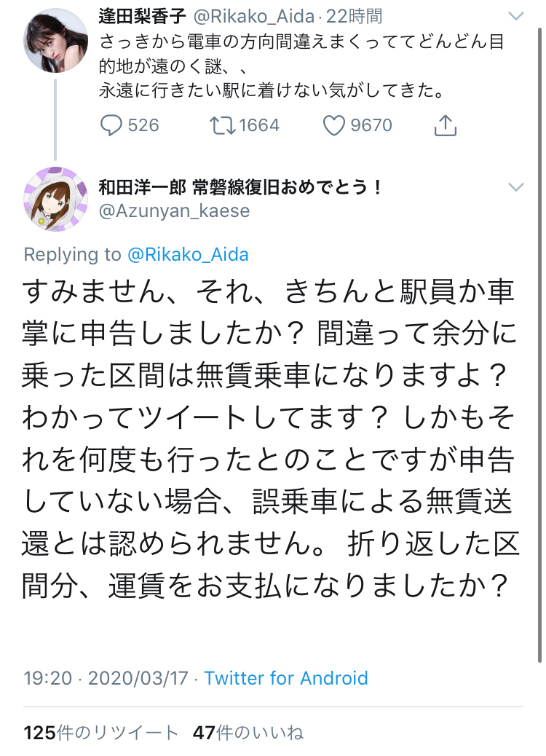Tap the share upload icon
This screenshot has width=546, height=756.
point(446,125)
